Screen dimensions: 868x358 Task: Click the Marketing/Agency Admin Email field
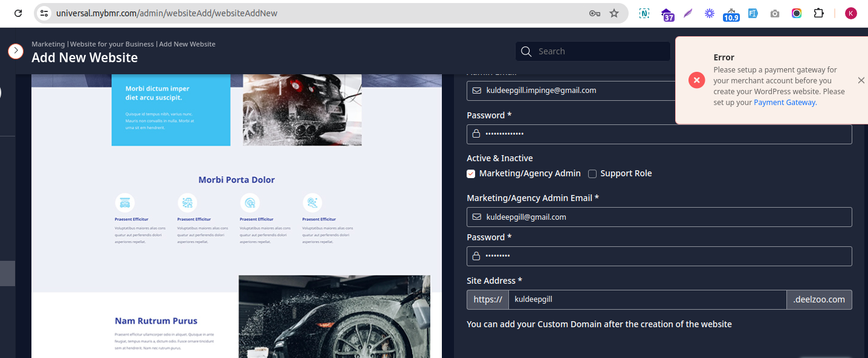pyautogui.click(x=659, y=217)
